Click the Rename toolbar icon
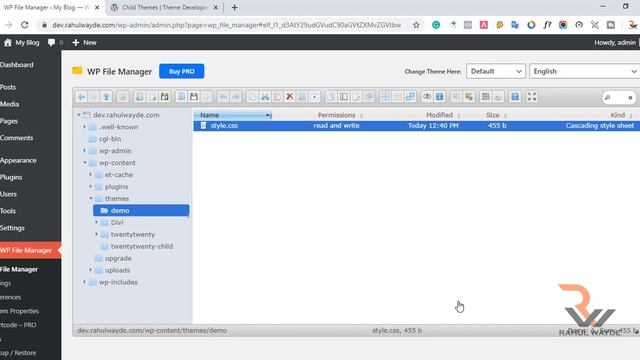The width and height of the screenshot is (640, 360). click(344, 97)
